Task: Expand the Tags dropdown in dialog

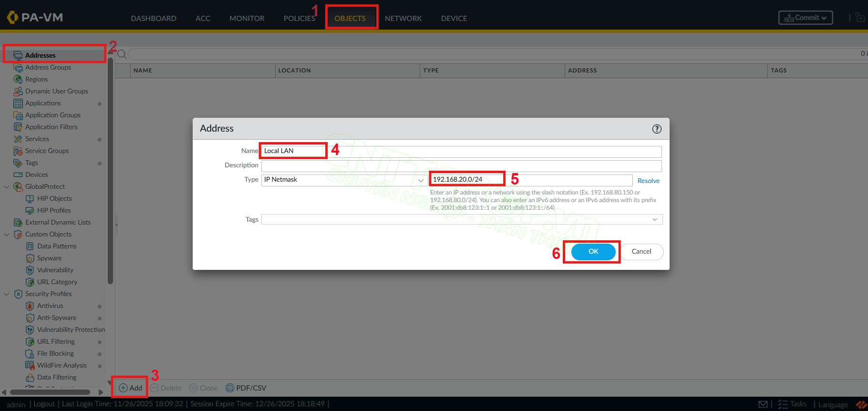Action: click(x=655, y=219)
